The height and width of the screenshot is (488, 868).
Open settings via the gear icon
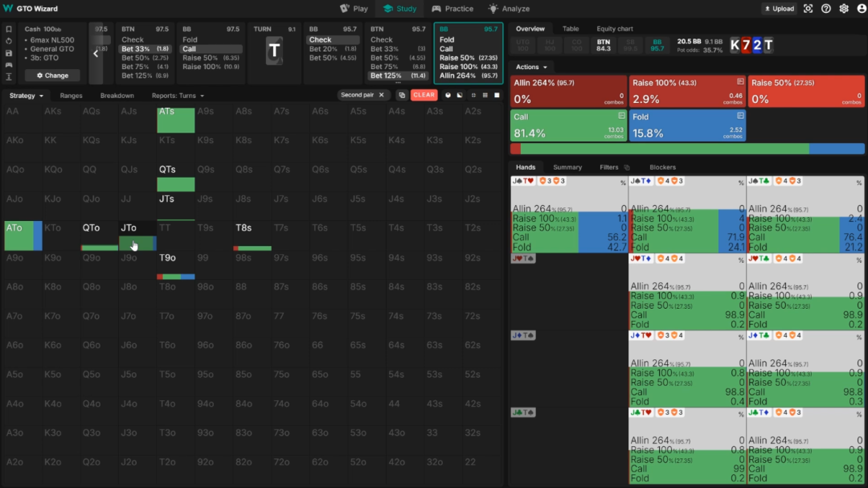pos(844,9)
